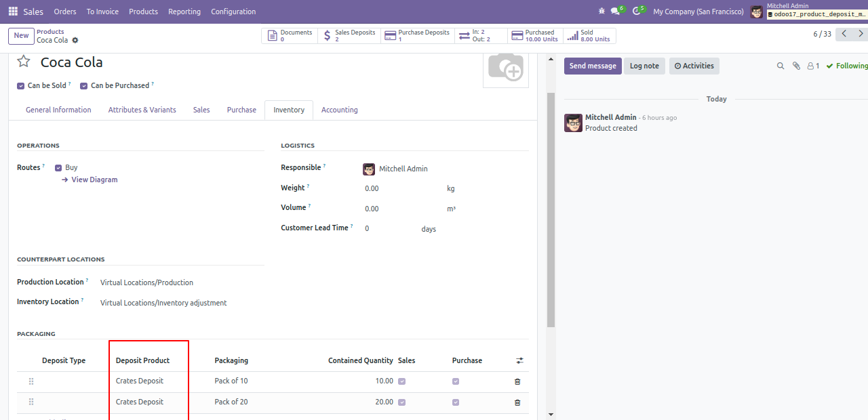Click the Contained Quantity column header
The height and width of the screenshot is (420, 868).
361,360
